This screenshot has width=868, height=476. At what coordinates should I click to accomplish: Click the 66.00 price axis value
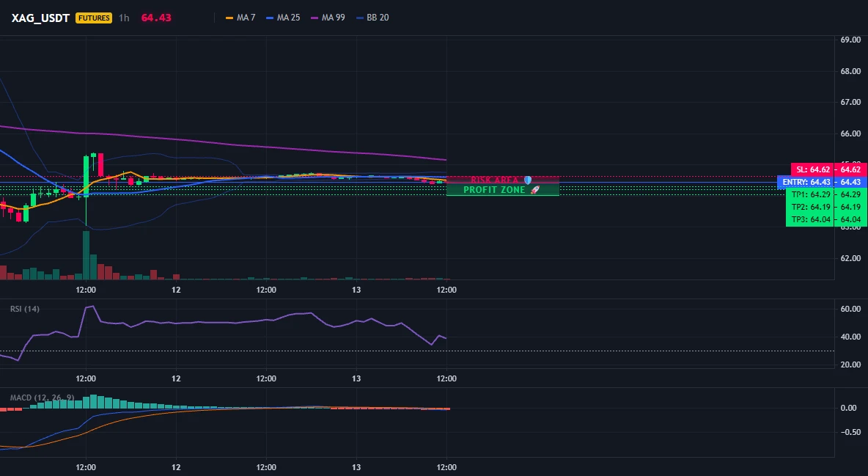[x=851, y=133]
